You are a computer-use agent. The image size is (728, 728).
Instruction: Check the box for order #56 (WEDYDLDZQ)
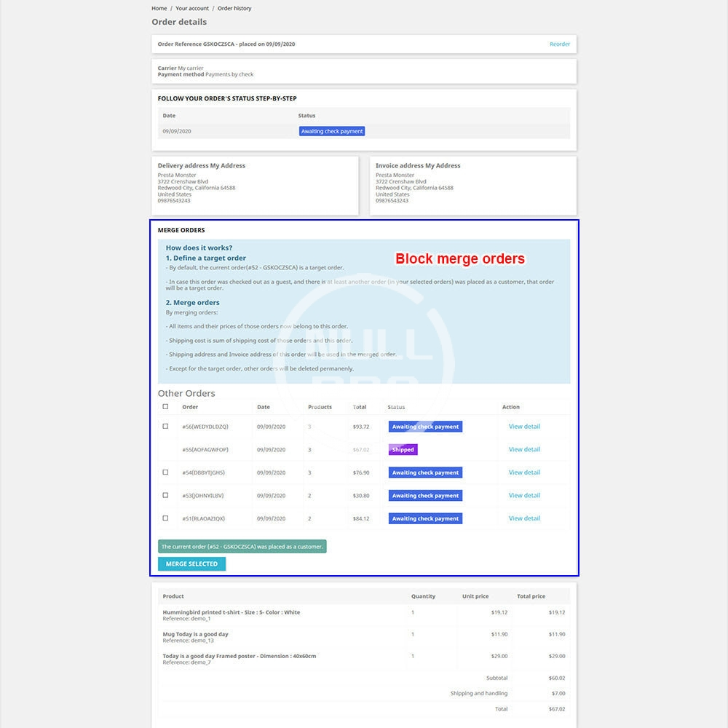165,427
